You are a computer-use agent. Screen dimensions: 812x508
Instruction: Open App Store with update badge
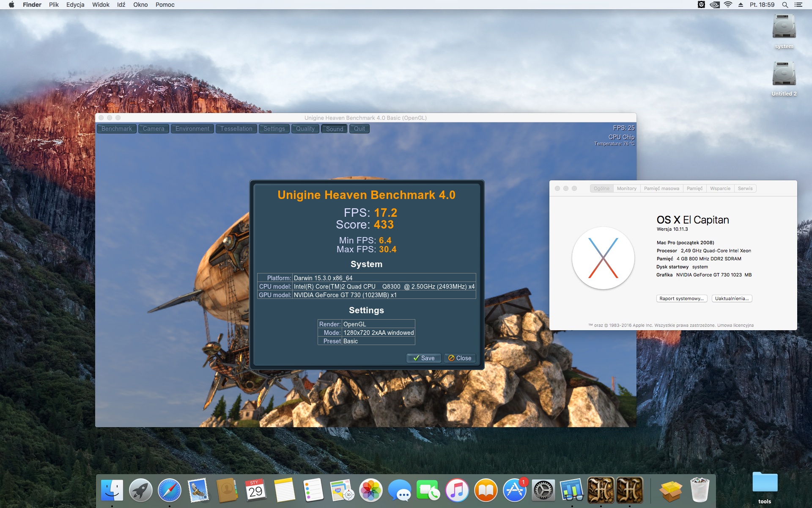tap(515, 490)
